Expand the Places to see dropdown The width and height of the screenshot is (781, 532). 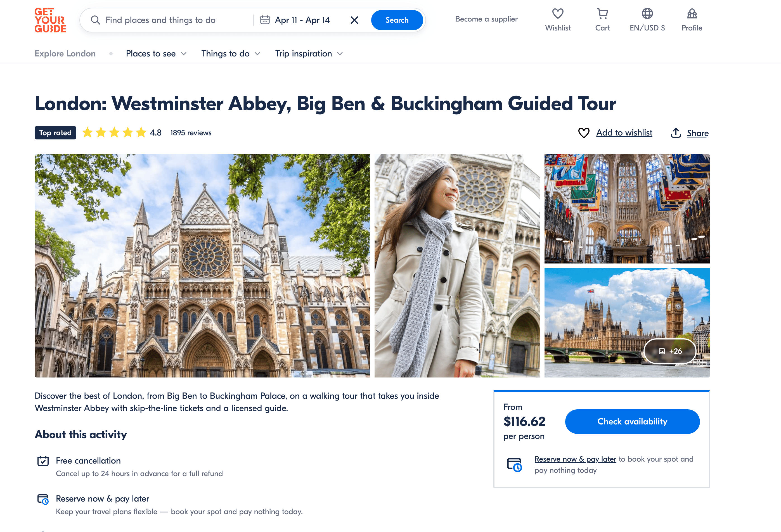[156, 54]
